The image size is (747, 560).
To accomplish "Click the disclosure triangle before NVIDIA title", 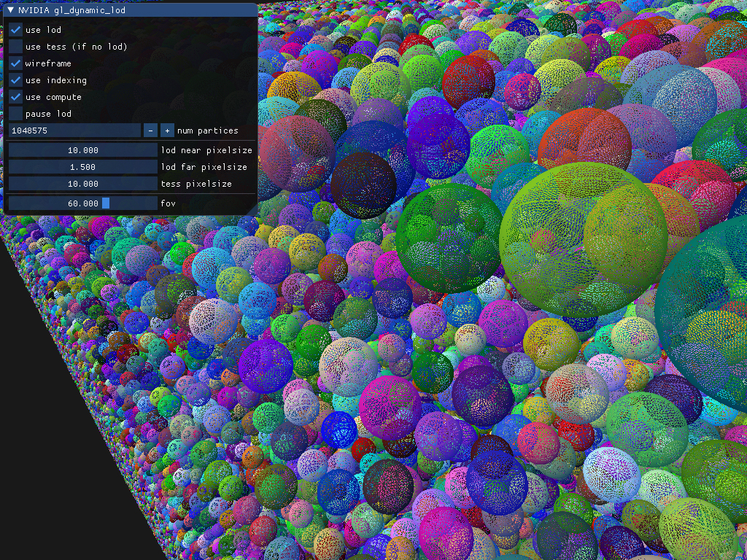I will pos(11,9).
